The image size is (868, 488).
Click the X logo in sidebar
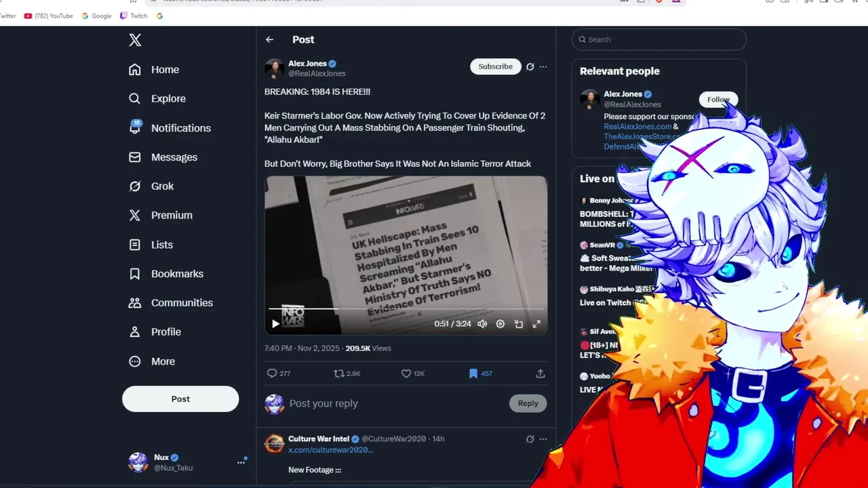click(135, 40)
